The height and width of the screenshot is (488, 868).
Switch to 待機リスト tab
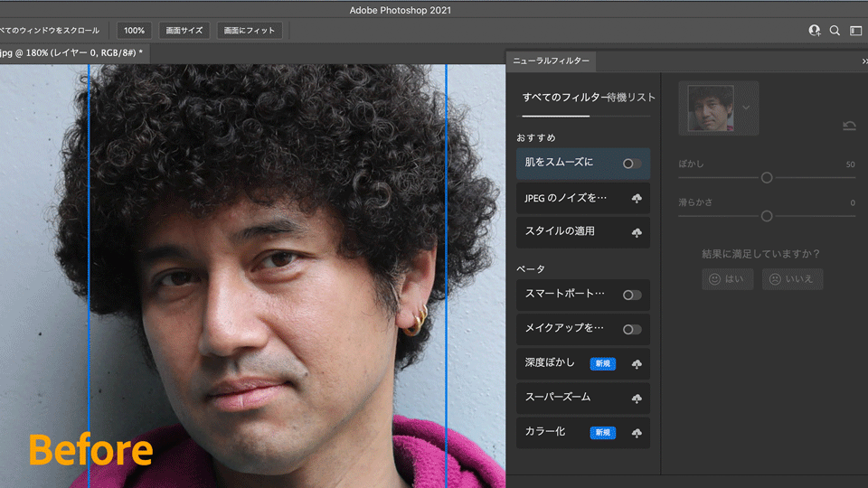click(631, 98)
